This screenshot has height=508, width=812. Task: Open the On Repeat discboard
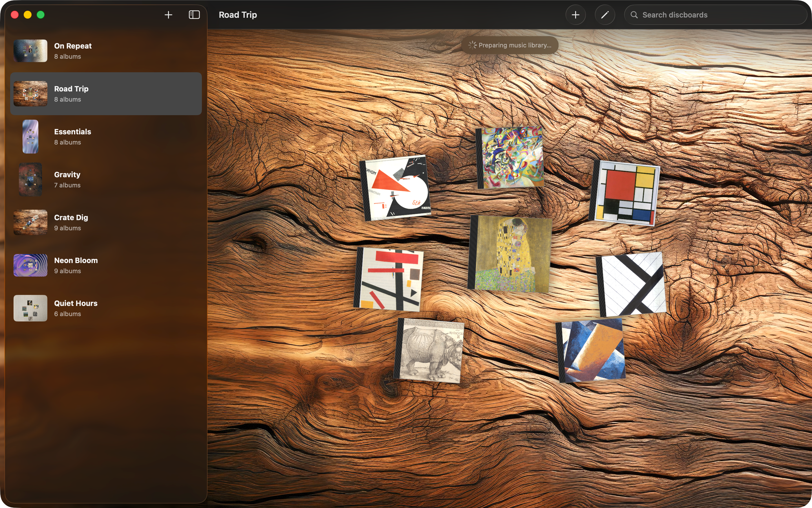[106, 51]
